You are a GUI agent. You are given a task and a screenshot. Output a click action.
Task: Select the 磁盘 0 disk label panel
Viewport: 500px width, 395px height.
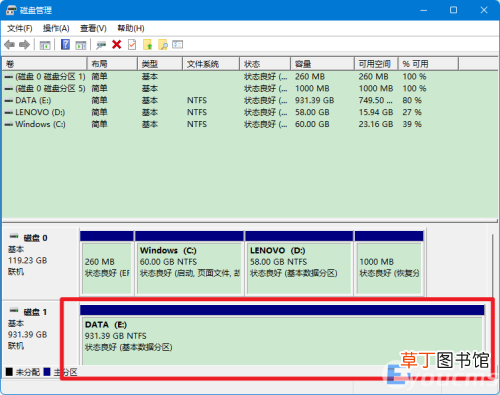pyautogui.click(x=41, y=263)
